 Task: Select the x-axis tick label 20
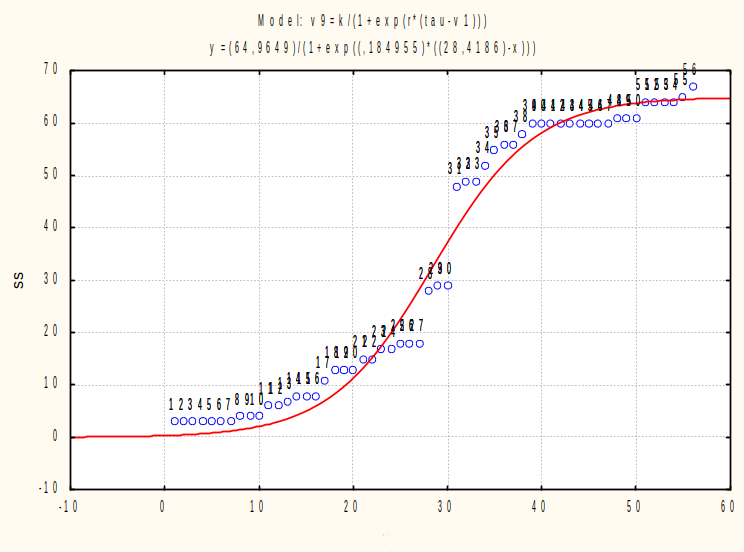click(x=351, y=506)
